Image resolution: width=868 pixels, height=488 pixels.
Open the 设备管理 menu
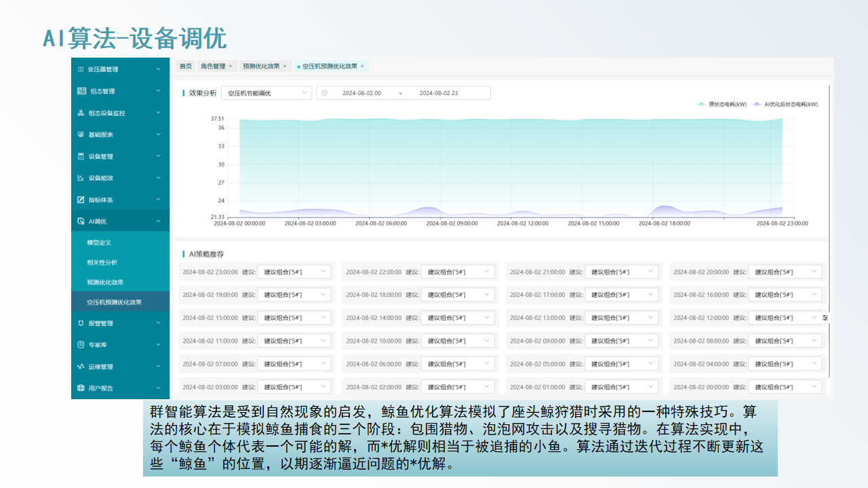(x=120, y=156)
